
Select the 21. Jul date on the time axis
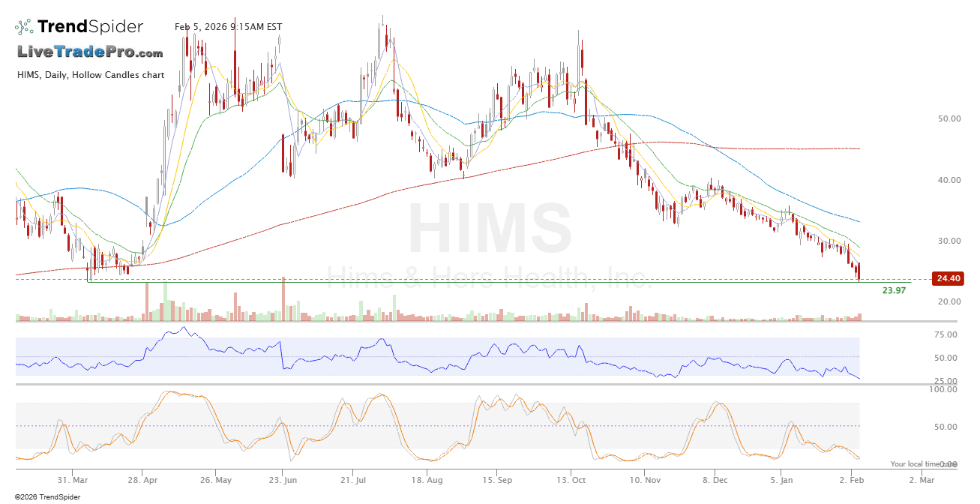point(354,479)
